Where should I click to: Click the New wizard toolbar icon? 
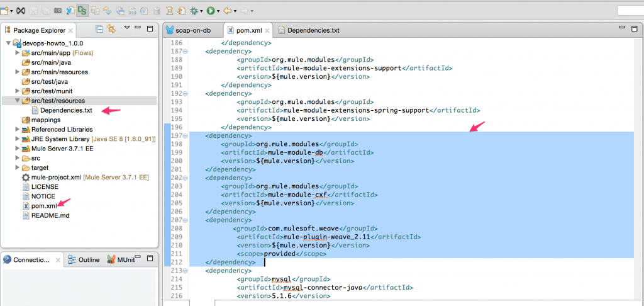click(5, 11)
